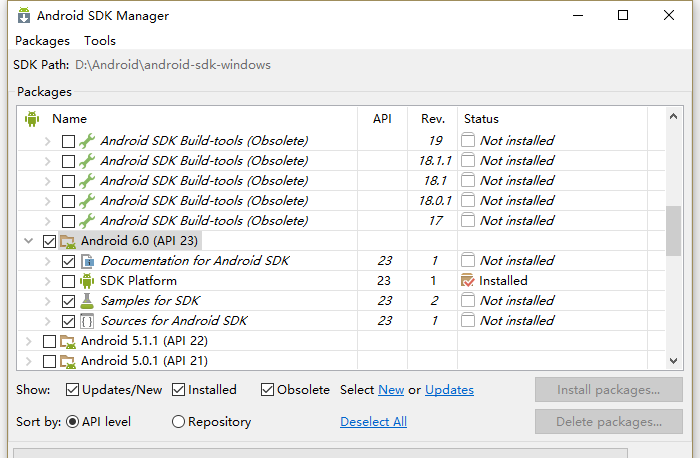This screenshot has height=458, width=700.
Task: Collapse the Android 6.0 (API 23) group
Action: [x=29, y=241]
